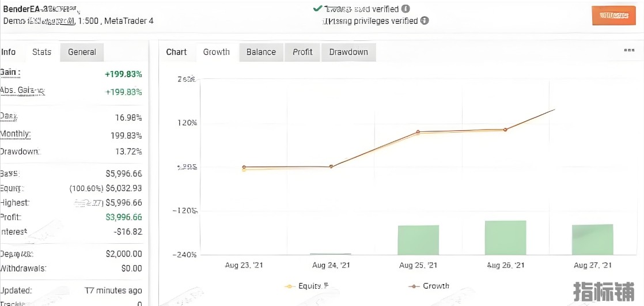Toggle the Equity series in chart legend
Viewport: 644px width, 306px height.
coord(306,286)
